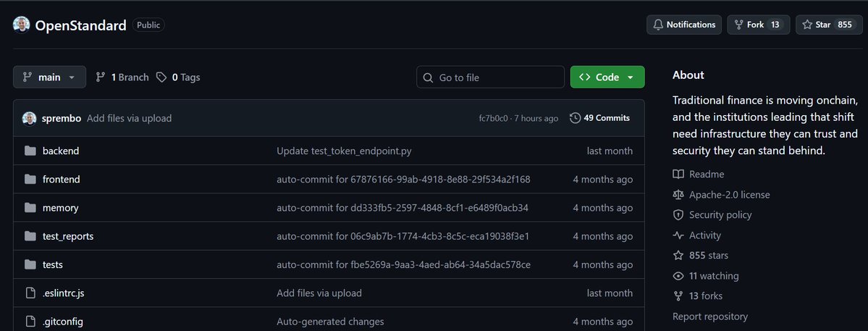Click the folder icon for test_reports
Screen dimensions: 868x331
30,236
